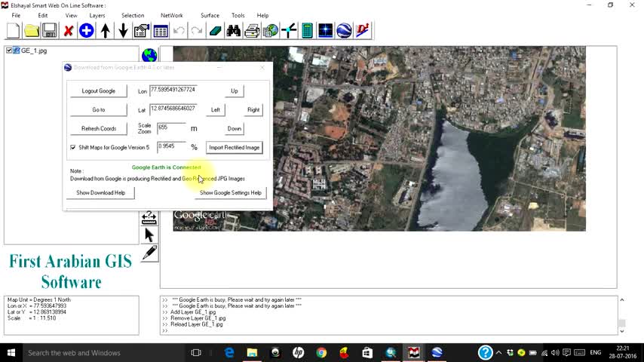This screenshot has width=644, height=362.
Task: Click Import Rectified Image button
Action: pyautogui.click(x=234, y=148)
